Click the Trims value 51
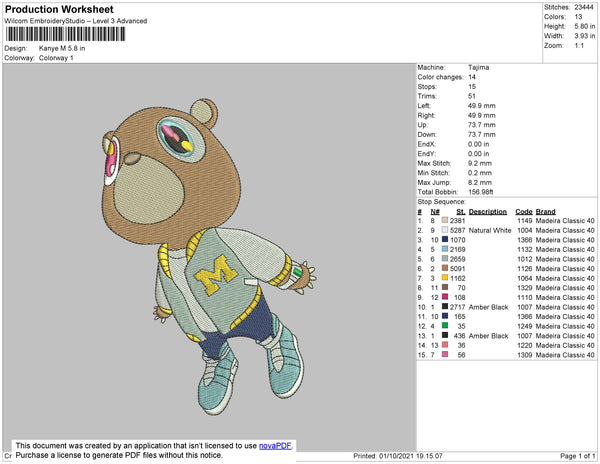This screenshot has height=464, width=600. click(x=472, y=96)
